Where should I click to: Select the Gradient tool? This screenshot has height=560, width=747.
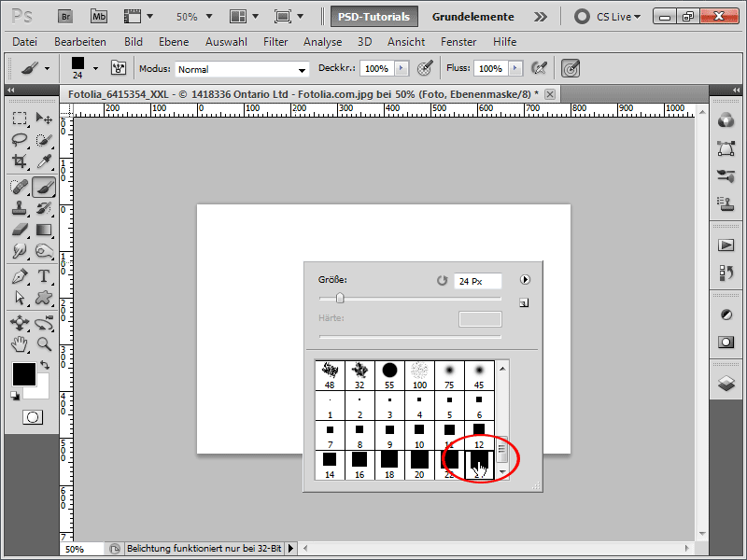coord(44,230)
